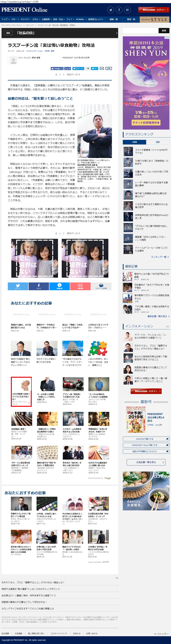The image size is (171, 644).
Task: Click the dancyu お披露目 ad image
Action: pos(146,491)
